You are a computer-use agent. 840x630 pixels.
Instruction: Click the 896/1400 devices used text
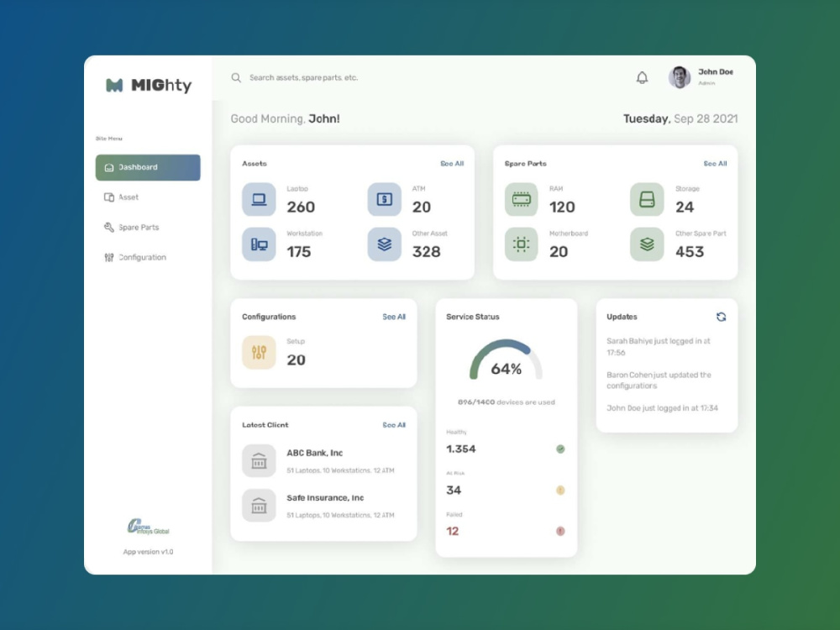pos(507,402)
